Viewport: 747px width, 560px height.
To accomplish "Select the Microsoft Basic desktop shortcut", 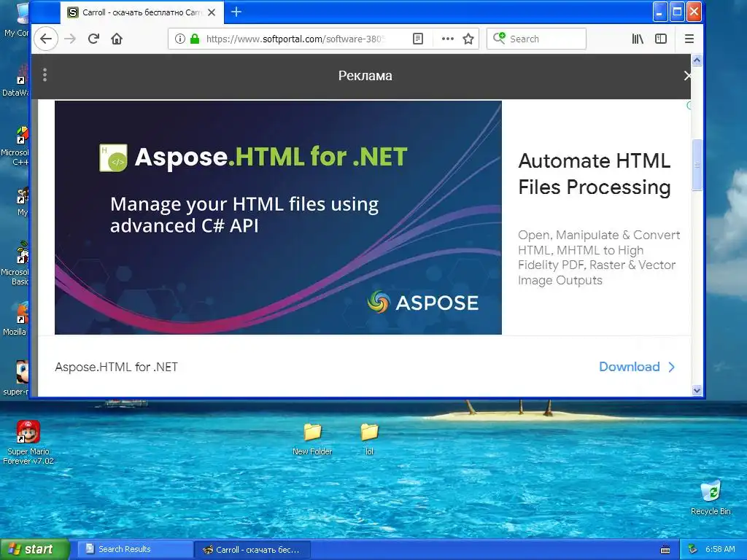I will coord(17,263).
